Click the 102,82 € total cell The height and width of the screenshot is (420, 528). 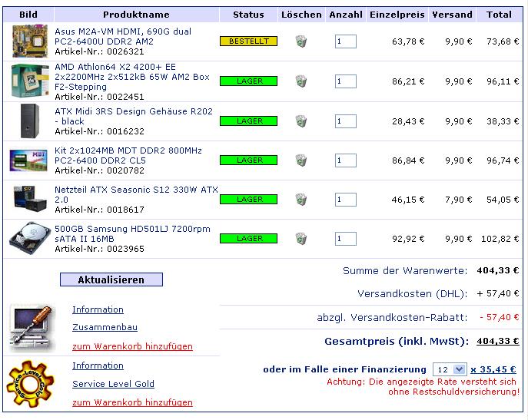click(500, 239)
